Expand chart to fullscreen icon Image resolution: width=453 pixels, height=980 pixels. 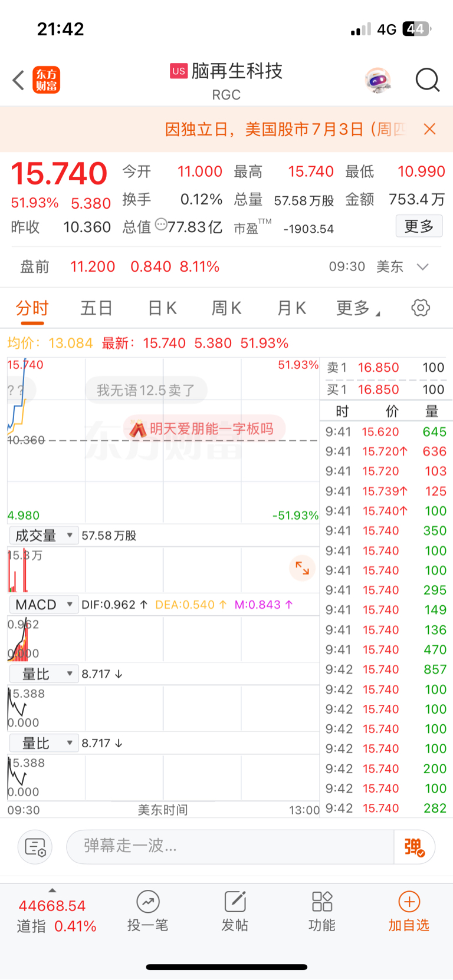[302, 568]
